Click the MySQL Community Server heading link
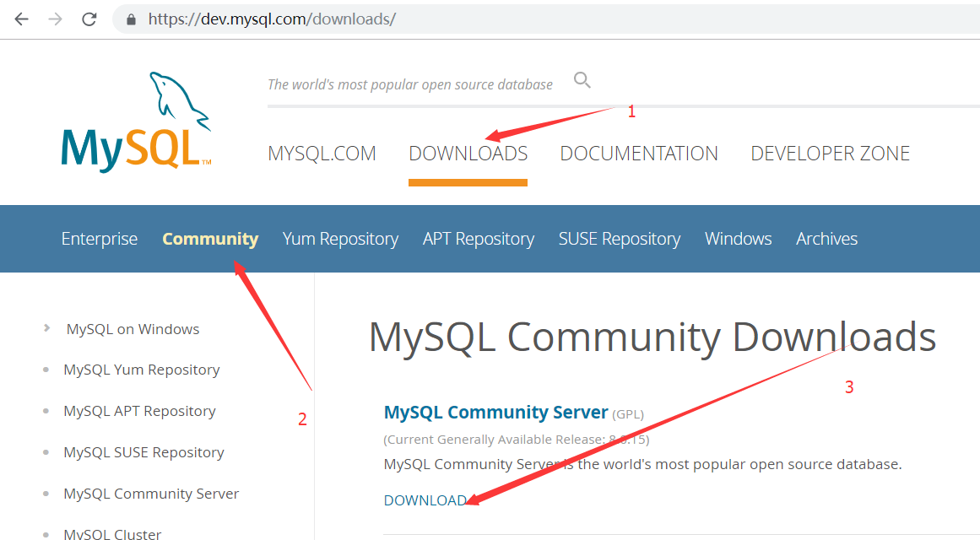 (495, 413)
